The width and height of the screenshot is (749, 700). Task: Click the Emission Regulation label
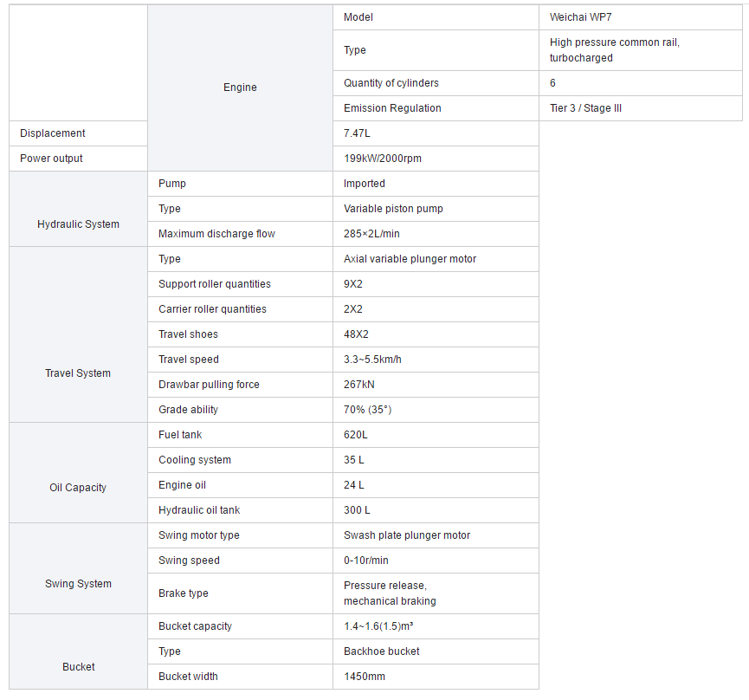coord(392,108)
